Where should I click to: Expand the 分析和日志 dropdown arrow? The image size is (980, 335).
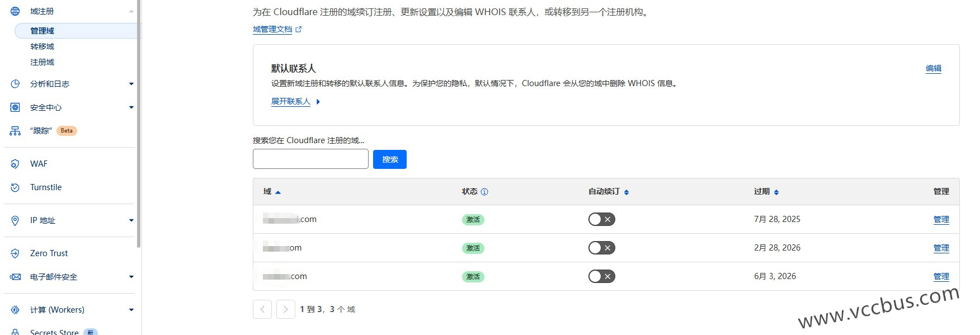click(x=131, y=84)
